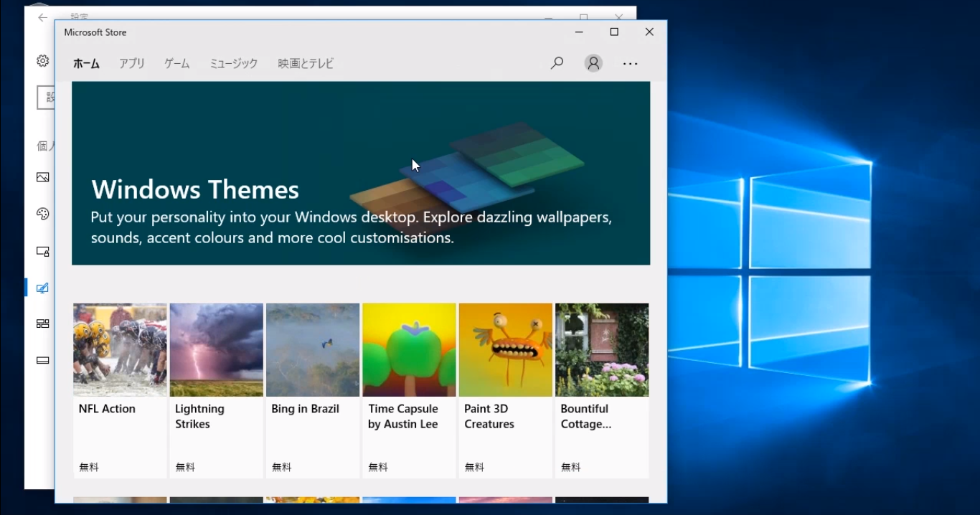Click 無料 price under Bountiful Cottage
The image size is (980, 515).
[x=571, y=467]
